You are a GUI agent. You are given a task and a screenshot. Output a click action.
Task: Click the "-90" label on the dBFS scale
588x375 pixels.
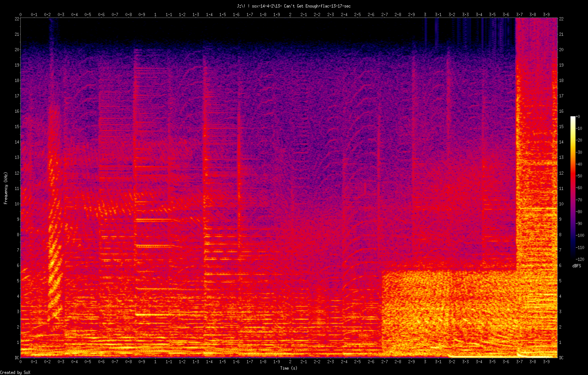click(x=579, y=224)
